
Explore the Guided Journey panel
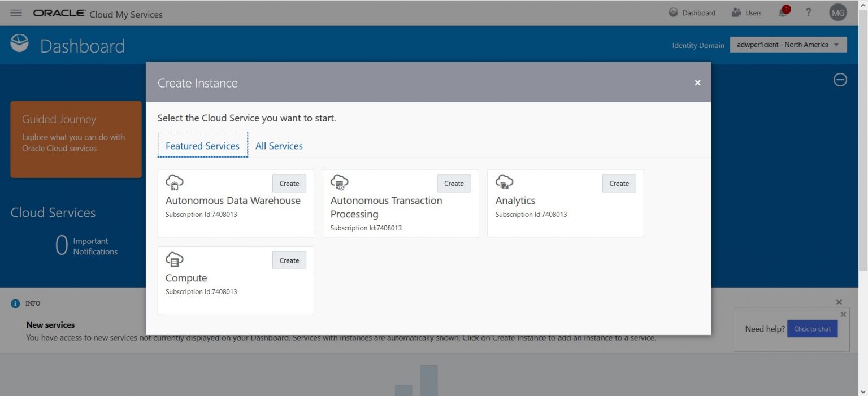coord(75,139)
